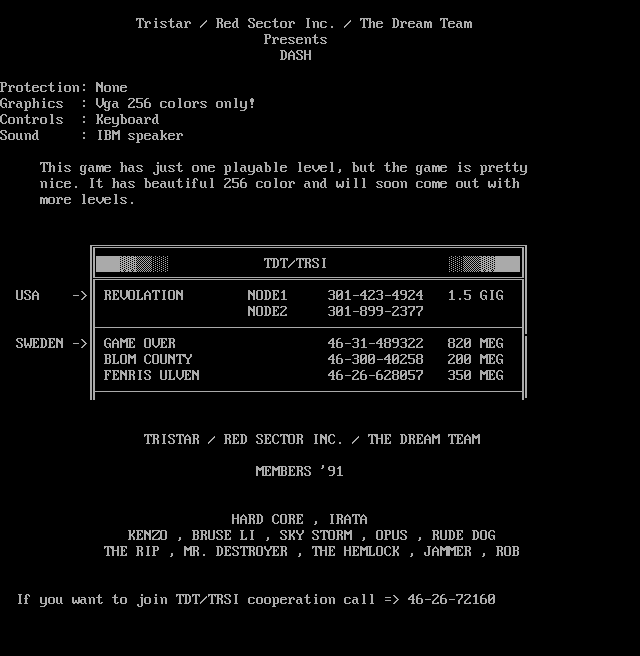Select the FENRIS ULVEN board entry

(x=152, y=376)
